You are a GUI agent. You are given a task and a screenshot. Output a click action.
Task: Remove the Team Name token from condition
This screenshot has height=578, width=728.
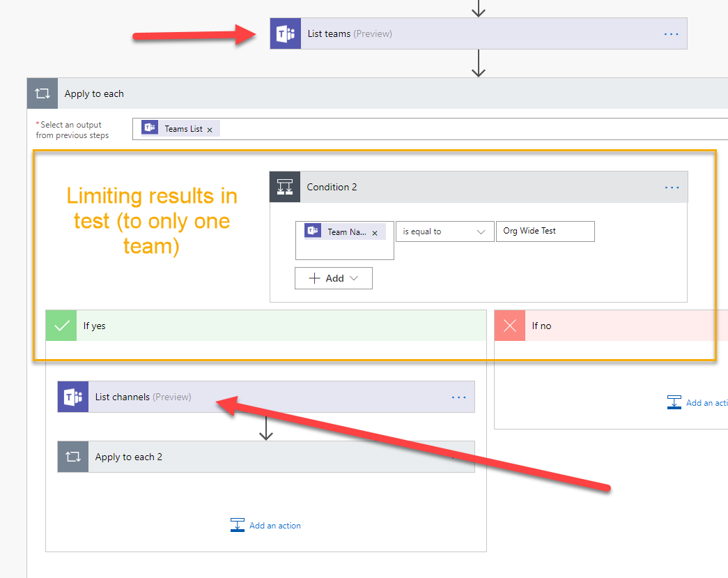(375, 233)
